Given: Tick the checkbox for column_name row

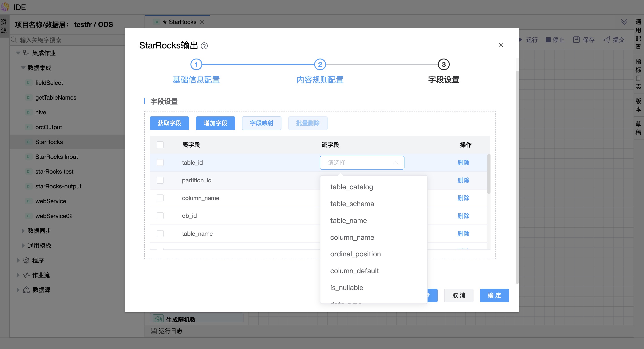Looking at the screenshot, I should click(160, 198).
